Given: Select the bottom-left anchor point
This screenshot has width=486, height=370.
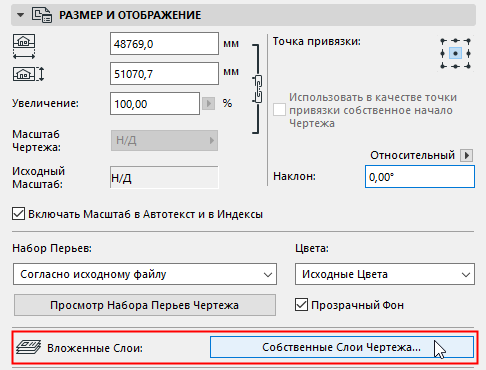Looking at the screenshot, I should pos(443,66).
